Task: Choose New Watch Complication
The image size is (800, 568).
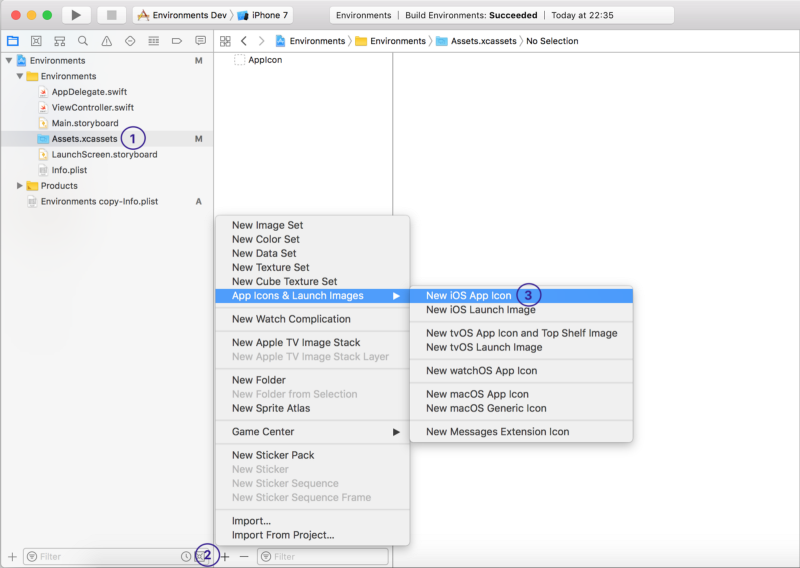Action: point(312,319)
